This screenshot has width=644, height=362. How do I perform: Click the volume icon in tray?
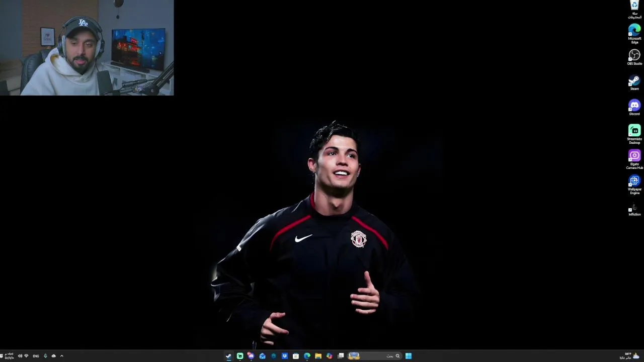[20, 356]
